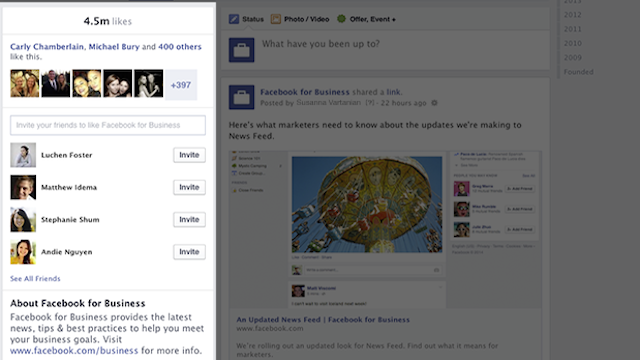Image resolution: width=640 pixels, height=360 pixels.
Task: Open Carly Chamberlain's profile link
Action: coord(47,47)
